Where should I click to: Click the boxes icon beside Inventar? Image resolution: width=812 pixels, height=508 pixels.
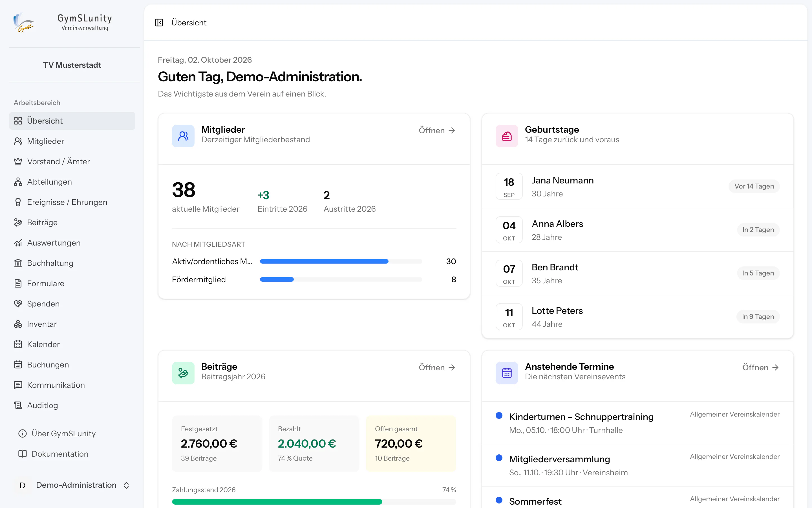click(18, 324)
